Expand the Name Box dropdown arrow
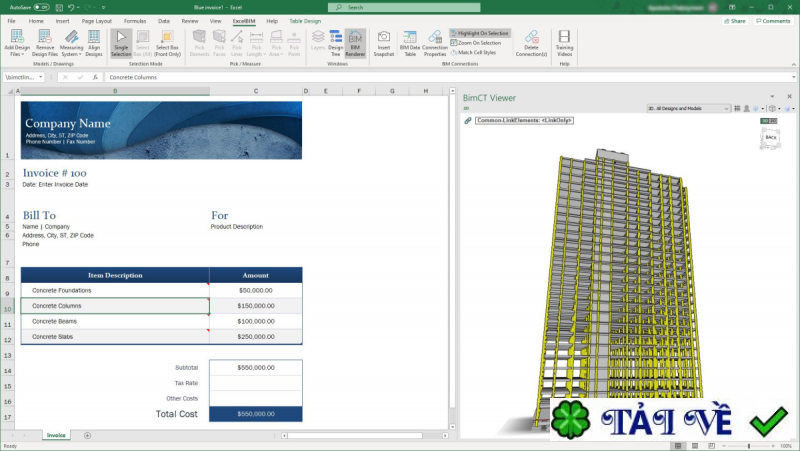 pos(40,76)
